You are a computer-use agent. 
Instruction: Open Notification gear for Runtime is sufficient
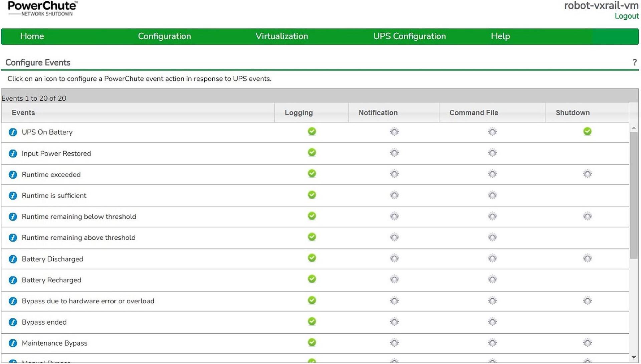(394, 195)
